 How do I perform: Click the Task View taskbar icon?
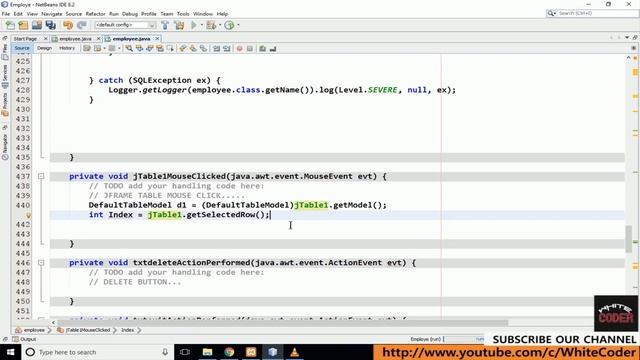point(185,352)
